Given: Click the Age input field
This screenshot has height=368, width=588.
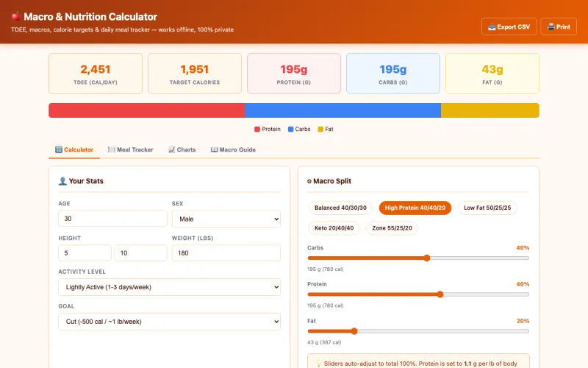Looking at the screenshot, I should [x=112, y=219].
